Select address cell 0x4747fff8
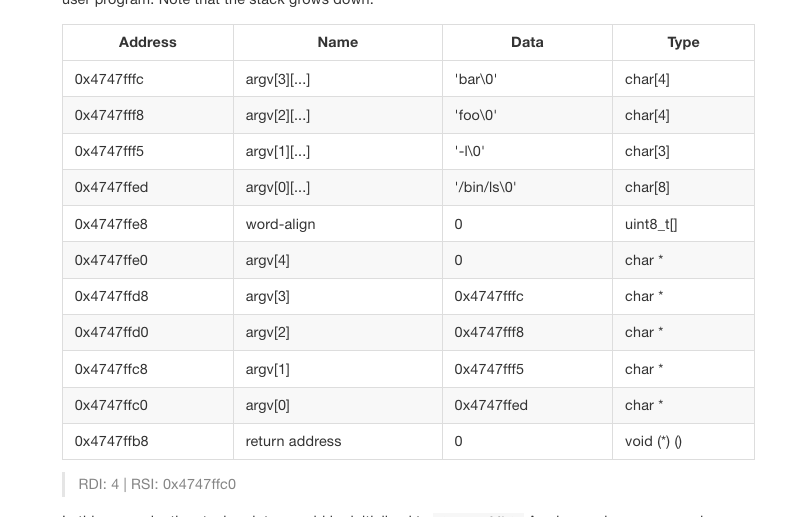Image resolution: width=797 pixels, height=517 pixels. coord(109,115)
